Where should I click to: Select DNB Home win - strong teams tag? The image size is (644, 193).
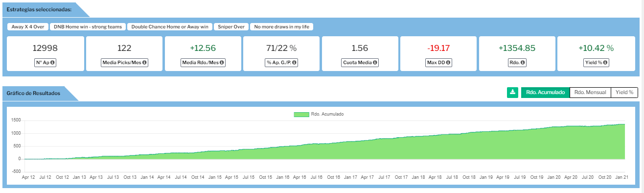[88, 27]
